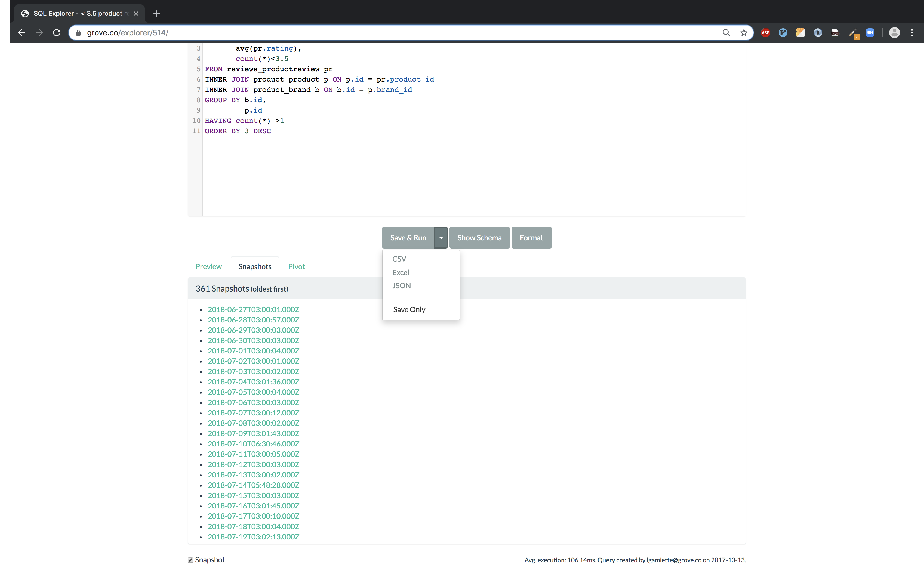This screenshot has height=583, width=924.
Task: Open the CSV export option
Action: coord(399,259)
